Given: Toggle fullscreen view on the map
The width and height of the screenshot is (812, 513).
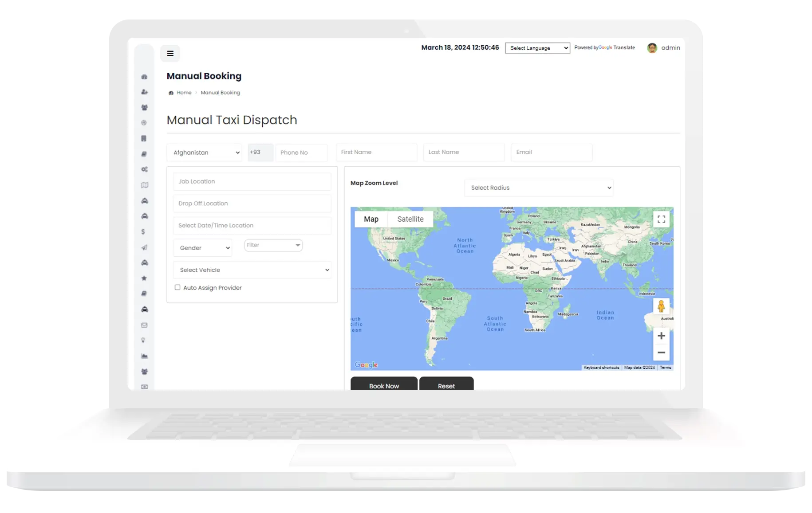Looking at the screenshot, I should coord(661,219).
